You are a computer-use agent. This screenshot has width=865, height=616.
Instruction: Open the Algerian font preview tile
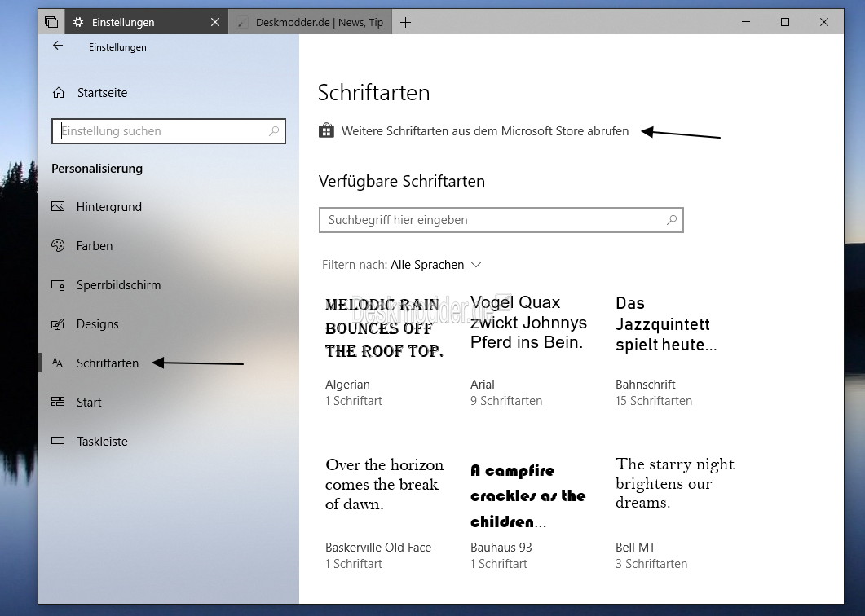[x=383, y=350]
